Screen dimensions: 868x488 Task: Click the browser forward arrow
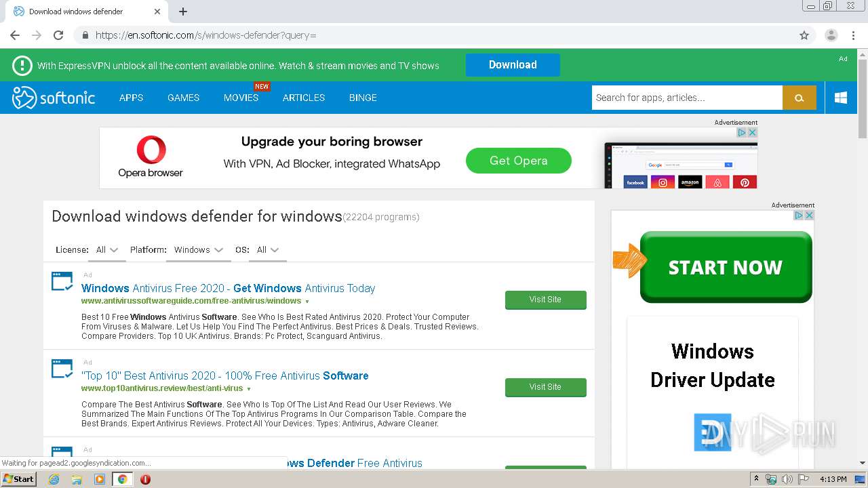(37, 35)
